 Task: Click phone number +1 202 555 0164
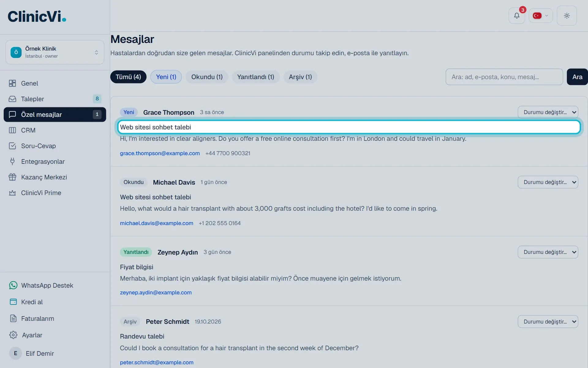[220, 223]
